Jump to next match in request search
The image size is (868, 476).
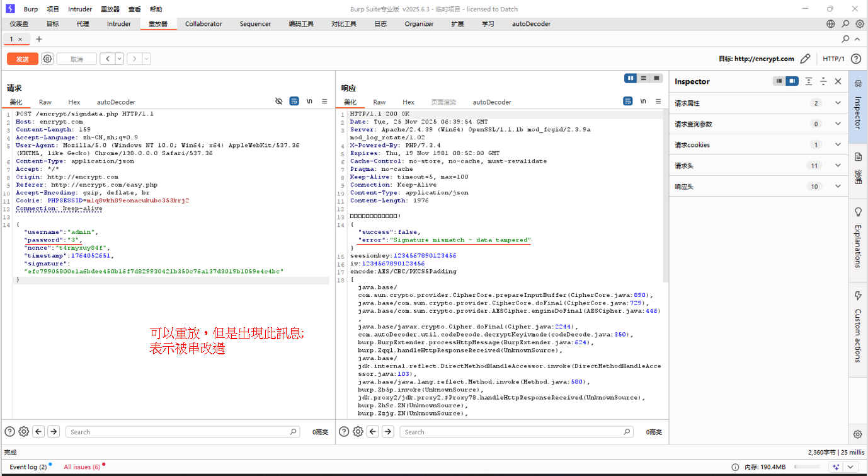[x=54, y=432]
